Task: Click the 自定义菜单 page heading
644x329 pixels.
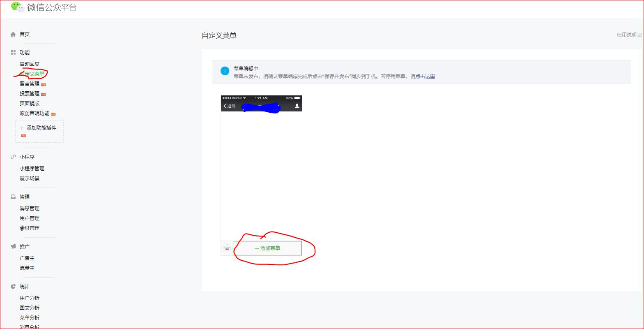Action: click(219, 36)
